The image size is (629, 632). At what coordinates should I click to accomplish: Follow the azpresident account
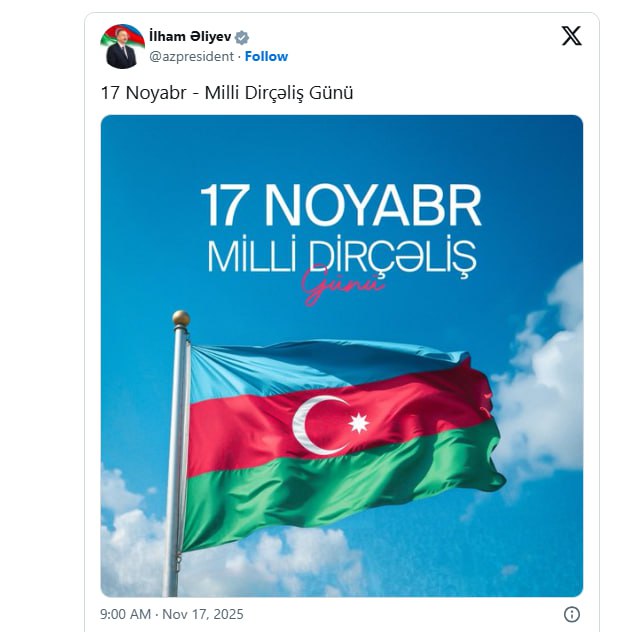(266, 57)
